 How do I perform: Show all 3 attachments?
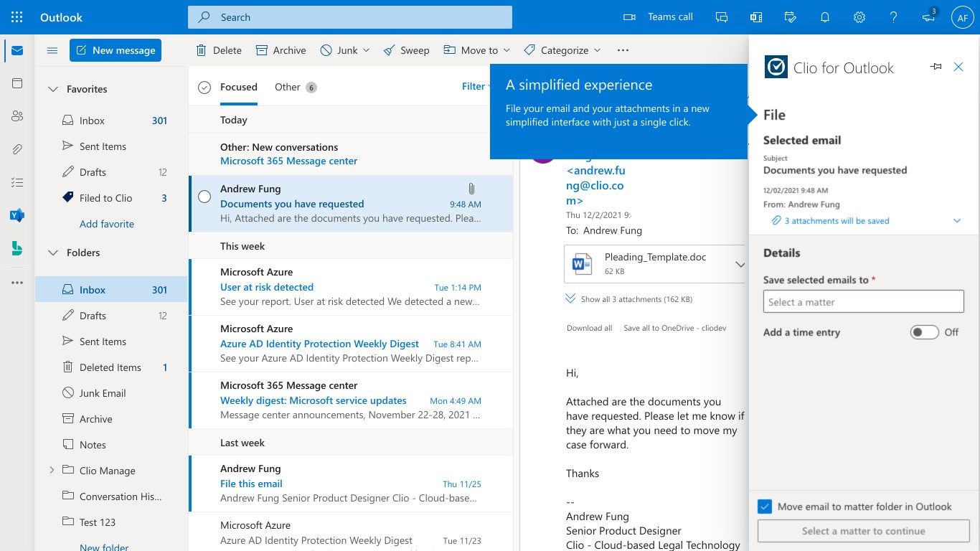click(x=628, y=299)
